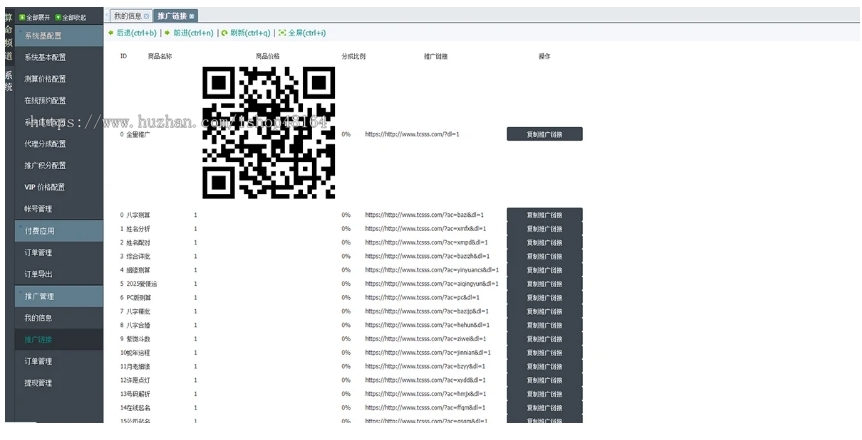
Task: Close the 我的信息 tab with its x
Action: pos(146,16)
